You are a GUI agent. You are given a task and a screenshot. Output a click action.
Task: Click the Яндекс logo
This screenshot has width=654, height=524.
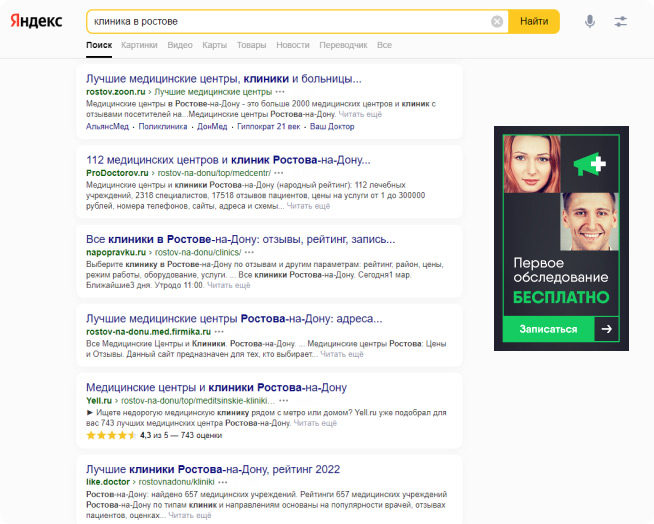click(36, 21)
